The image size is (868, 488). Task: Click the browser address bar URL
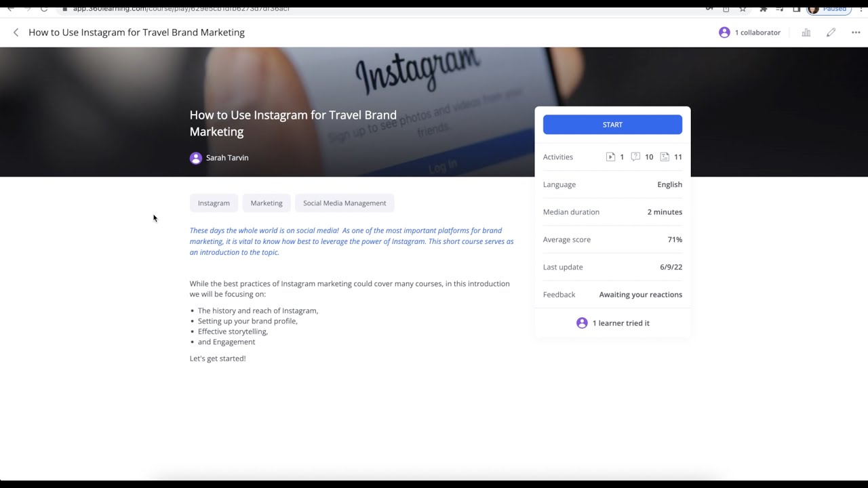tap(181, 8)
